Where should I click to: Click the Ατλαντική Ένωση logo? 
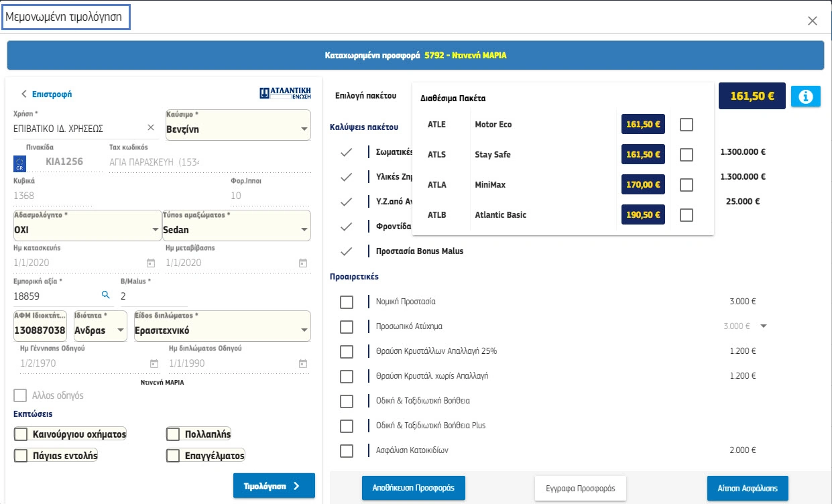(284, 93)
